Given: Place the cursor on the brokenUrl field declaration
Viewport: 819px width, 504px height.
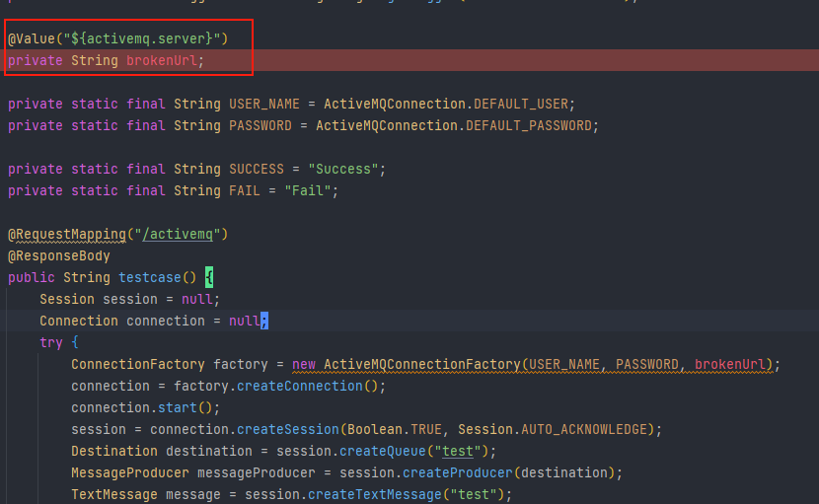Looking at the screenshot, I should tap(162, 60).
